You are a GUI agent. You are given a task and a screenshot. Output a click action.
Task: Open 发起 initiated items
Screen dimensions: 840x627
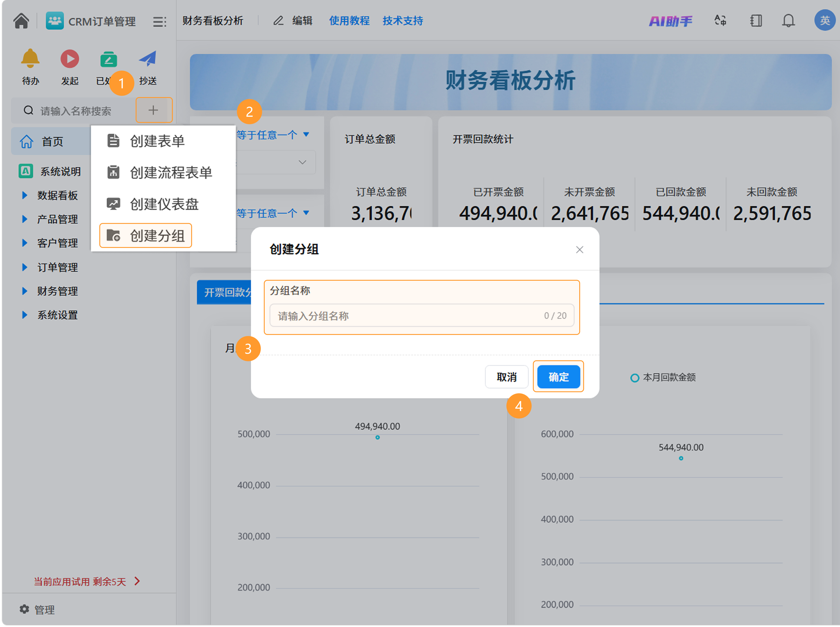[70, 67]
